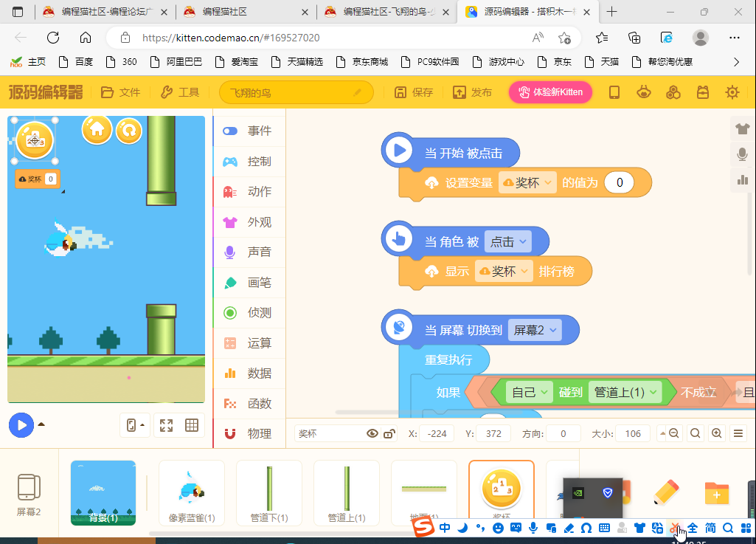Reset workspace zoom
The width and height of the screenshot is (756, 544).
point(696,433)
